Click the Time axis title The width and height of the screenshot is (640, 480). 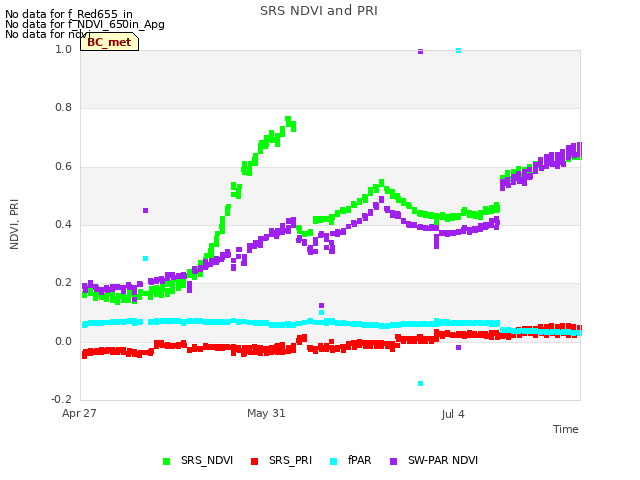(566, 429)
